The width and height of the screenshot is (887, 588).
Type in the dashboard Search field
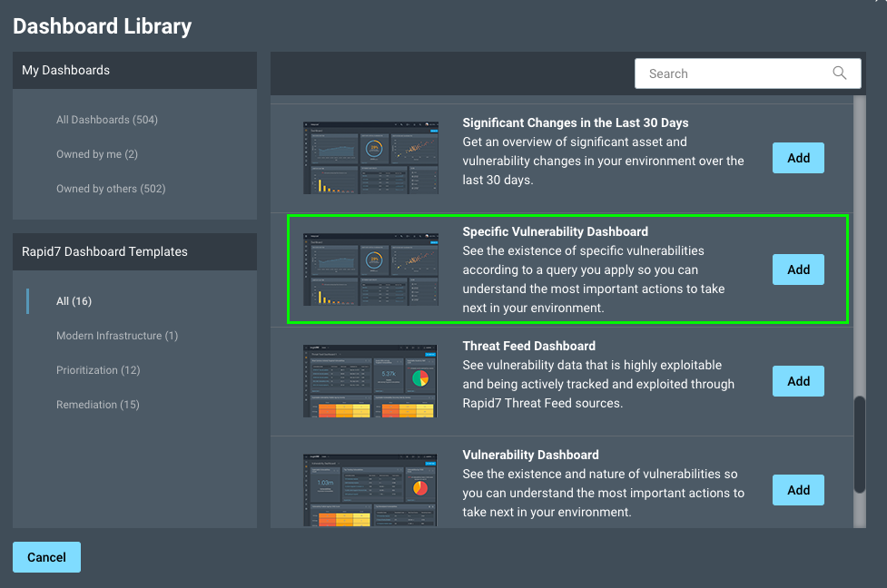point(731,73)
